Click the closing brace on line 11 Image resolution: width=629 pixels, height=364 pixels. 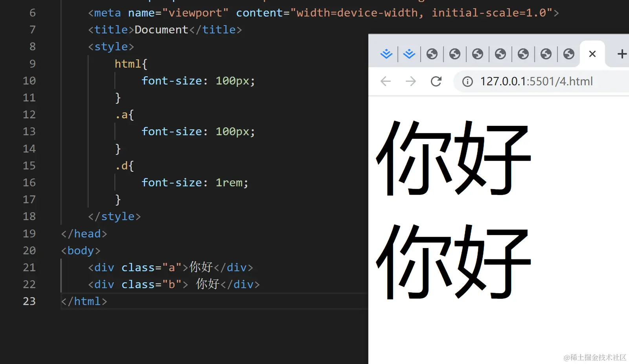(x=118, y=98)
